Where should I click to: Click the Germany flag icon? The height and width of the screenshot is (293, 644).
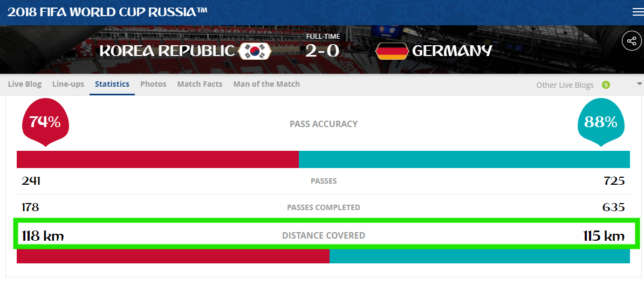click(392, 51)
